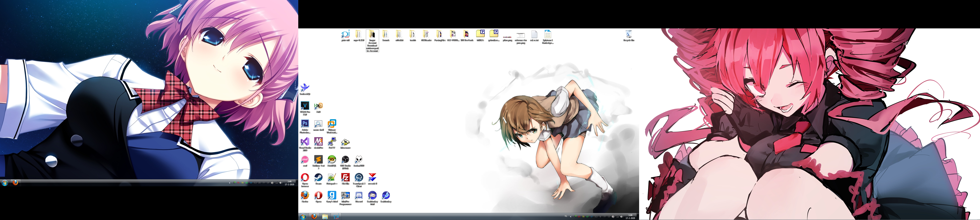Screen dimensions: 980x220
Task: Select the Imgur Account Download folder
Action: [x=372, y=41]
